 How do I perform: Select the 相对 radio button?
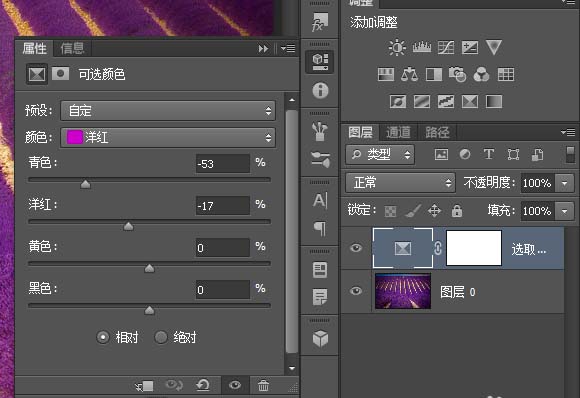pos(103,337)
